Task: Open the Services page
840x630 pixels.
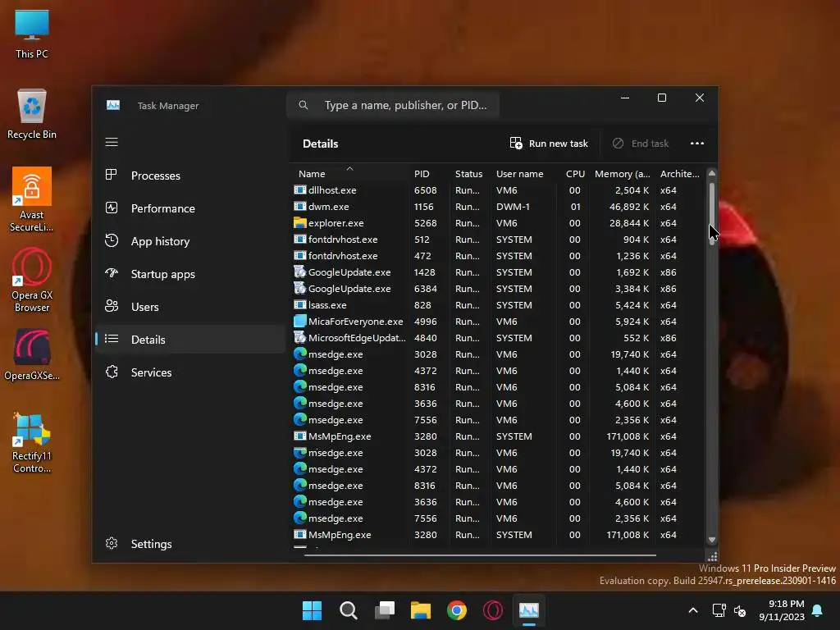Action: point(189,372)
